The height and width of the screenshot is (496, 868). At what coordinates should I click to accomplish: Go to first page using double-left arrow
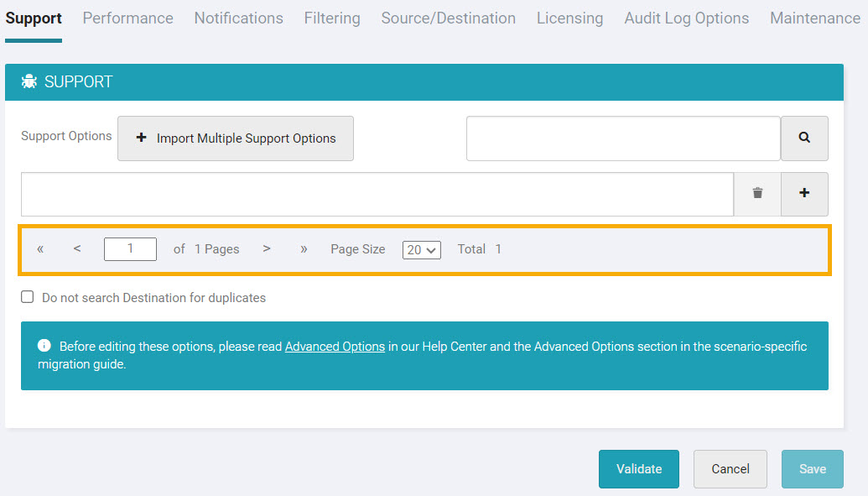coord(40,249)
